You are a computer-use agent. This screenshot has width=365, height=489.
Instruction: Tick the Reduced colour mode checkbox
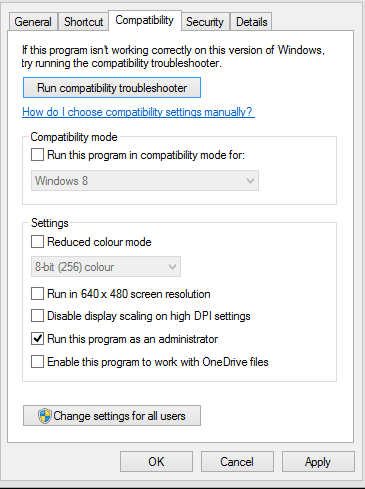[x=37, y=242]
